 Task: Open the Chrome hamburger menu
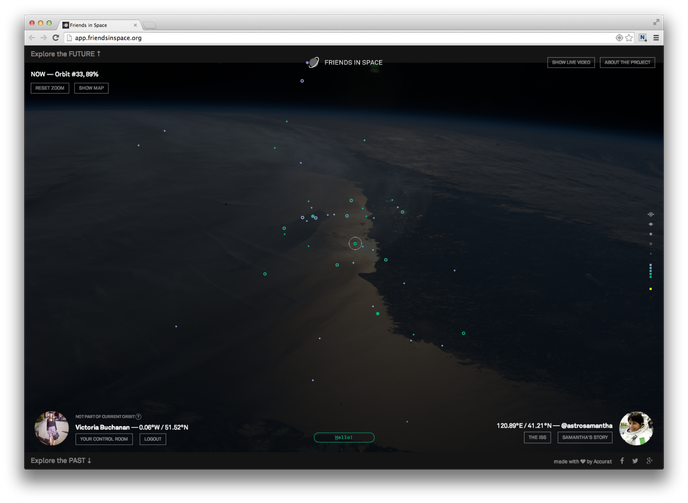pyautogui.click(x=656, y=38)
